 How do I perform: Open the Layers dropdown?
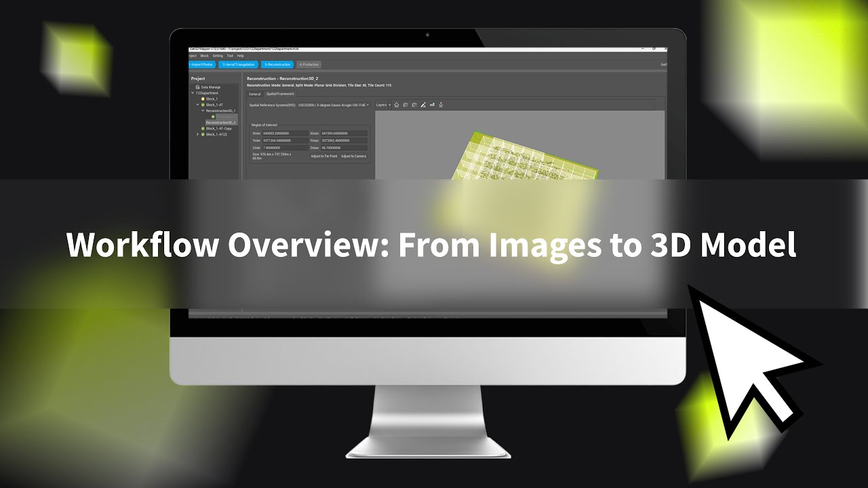383,105
